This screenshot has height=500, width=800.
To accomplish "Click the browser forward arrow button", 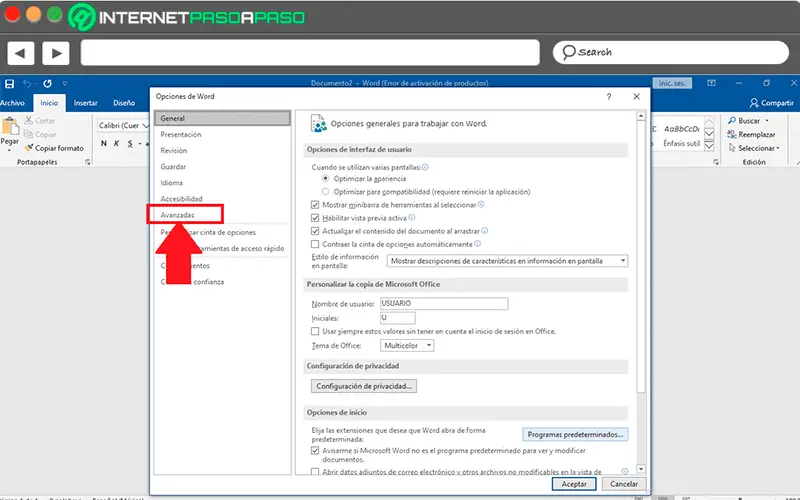I will (x=56, y=53).
